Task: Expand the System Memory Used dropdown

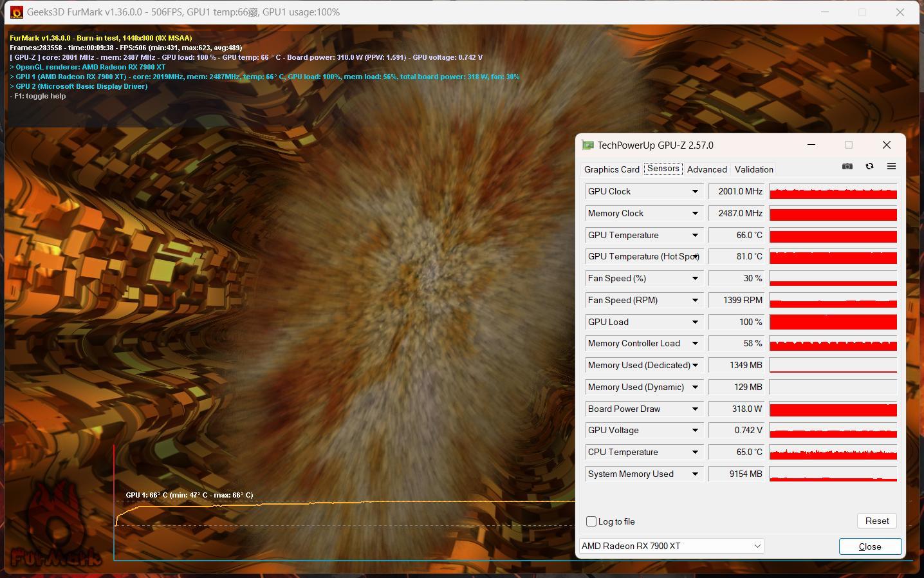Action: tap(695, 474)
